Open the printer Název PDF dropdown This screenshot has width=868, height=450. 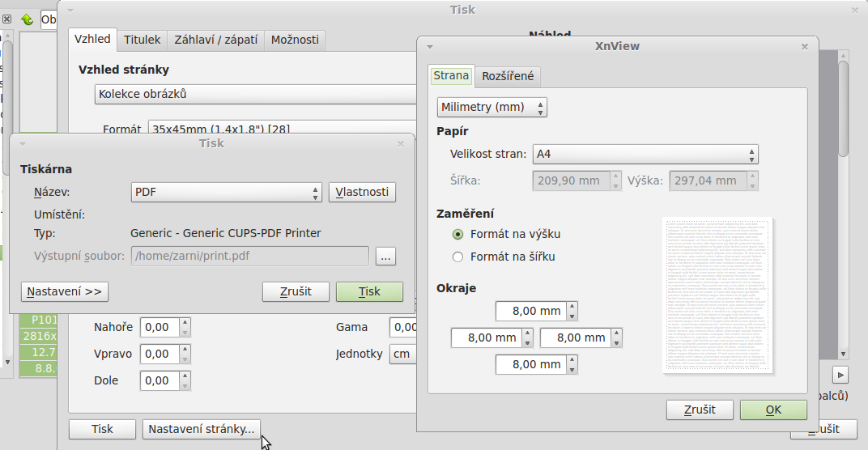(227, 193)
